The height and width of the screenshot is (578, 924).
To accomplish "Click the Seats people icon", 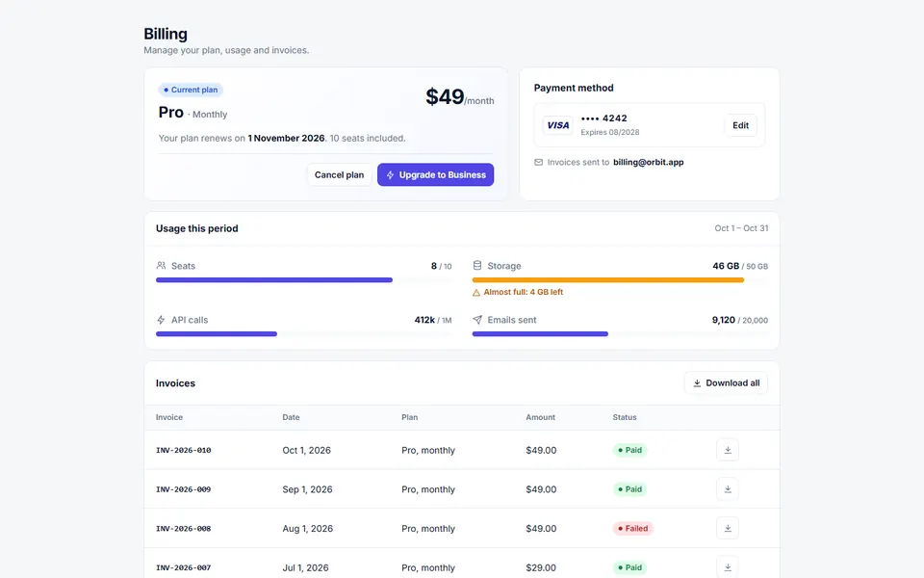I will (161, 266).
